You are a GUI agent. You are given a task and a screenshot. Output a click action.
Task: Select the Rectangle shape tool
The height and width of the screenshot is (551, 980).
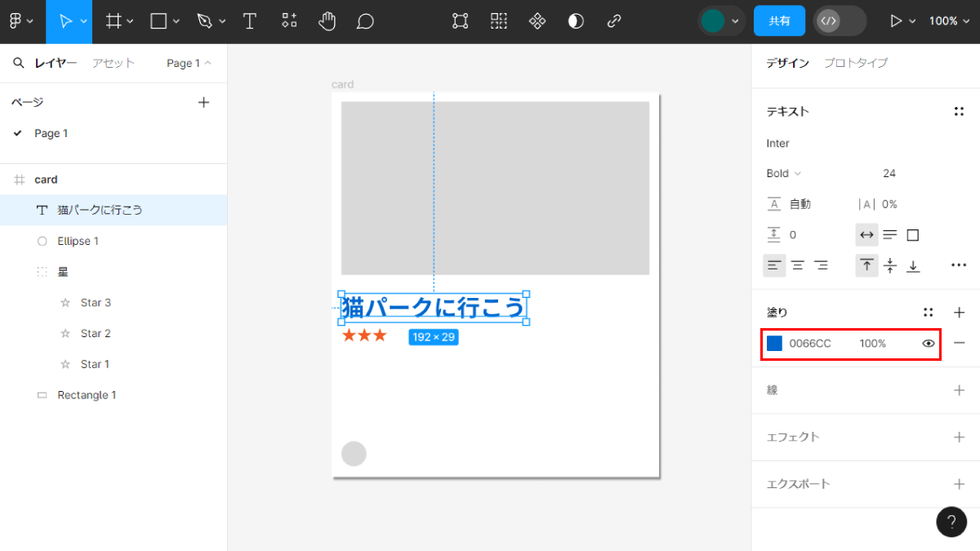point(159,21)
